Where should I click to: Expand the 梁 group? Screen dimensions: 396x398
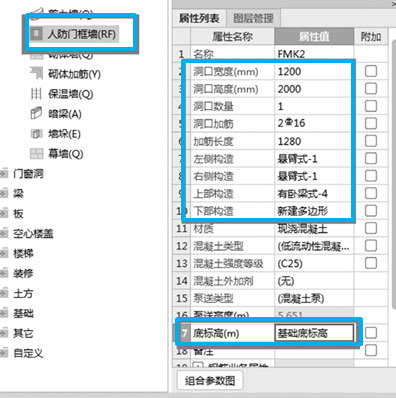tap(4, 193)
